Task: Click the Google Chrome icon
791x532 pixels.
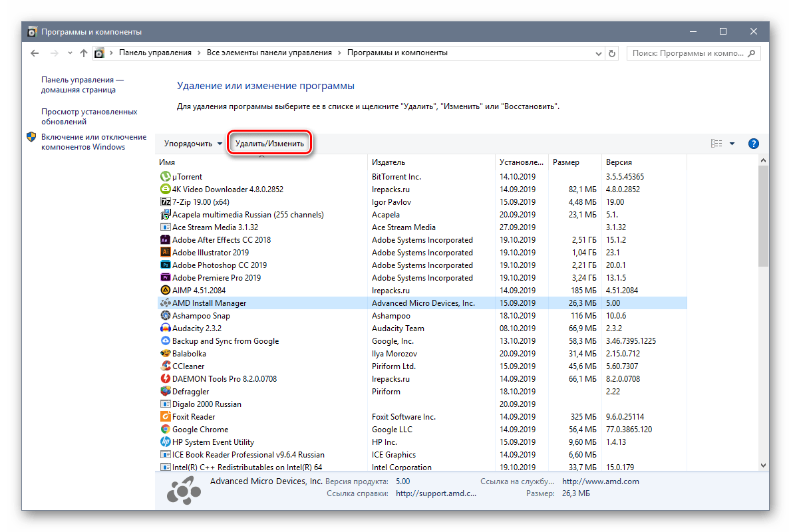Action: (x=165, y=429)
